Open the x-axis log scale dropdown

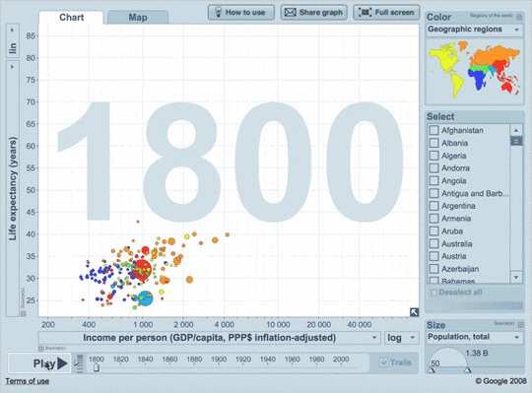pos(402,338)
